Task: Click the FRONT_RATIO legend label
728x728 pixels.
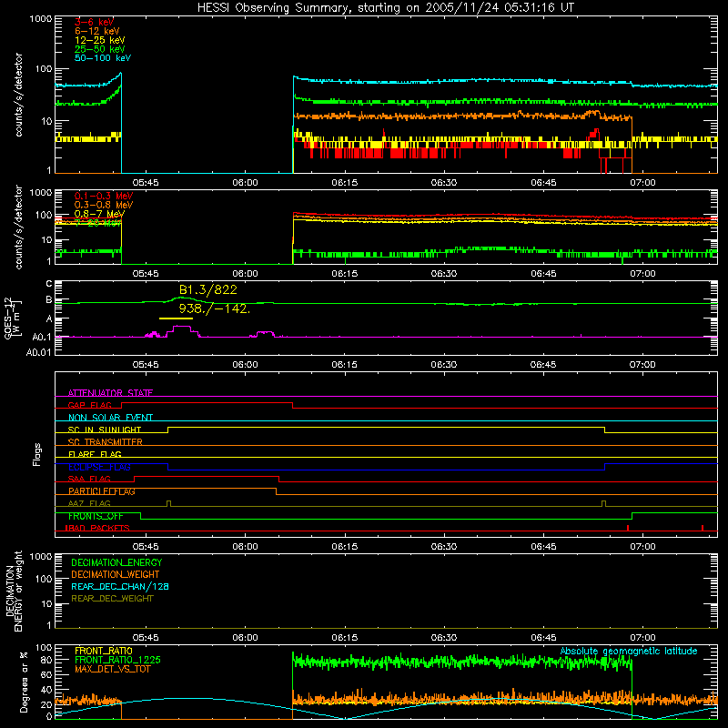Action: click(x=104, y=651)
